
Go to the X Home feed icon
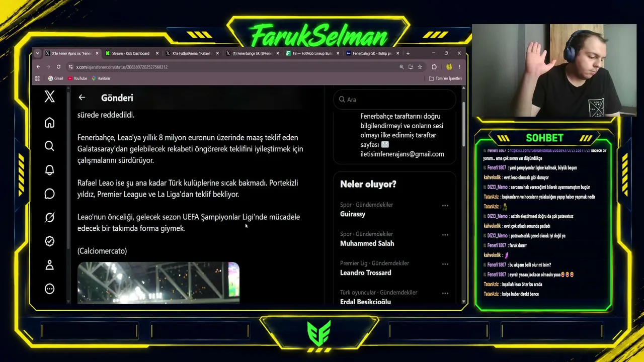tap(49, 123)
